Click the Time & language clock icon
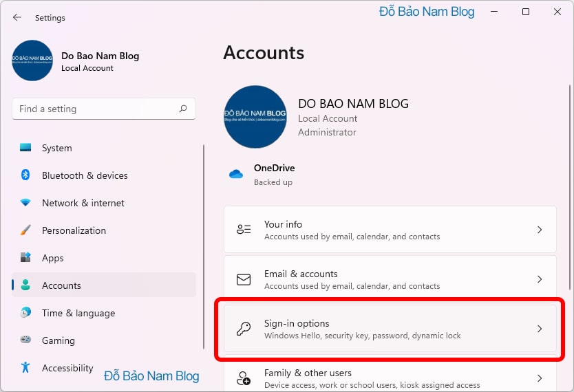 point(25,312)
